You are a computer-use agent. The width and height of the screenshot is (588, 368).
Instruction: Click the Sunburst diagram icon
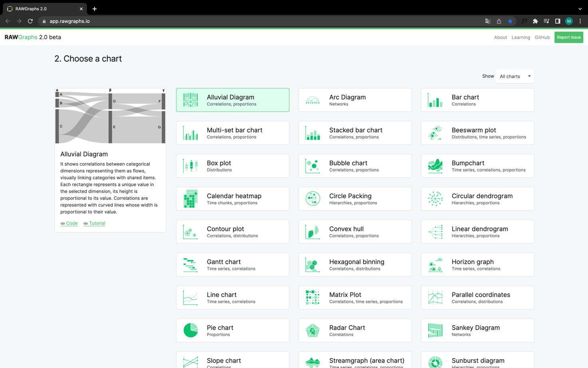point(435,362)
